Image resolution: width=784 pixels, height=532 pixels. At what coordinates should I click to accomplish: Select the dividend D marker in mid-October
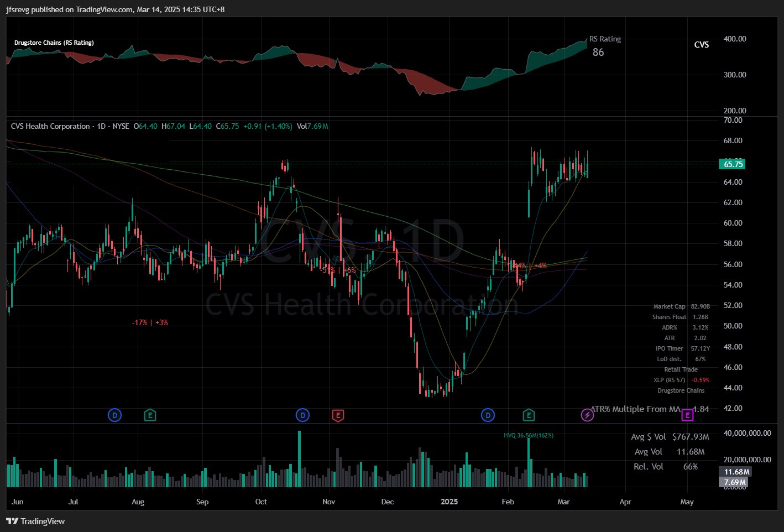[x=302, y=415]
